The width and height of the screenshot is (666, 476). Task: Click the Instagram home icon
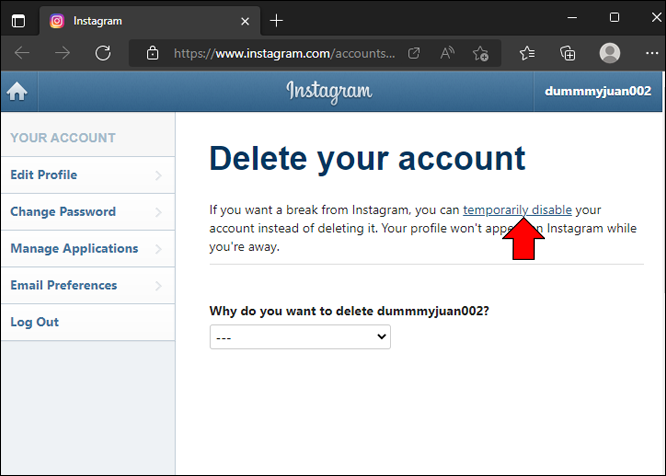[x=17, y=91]
